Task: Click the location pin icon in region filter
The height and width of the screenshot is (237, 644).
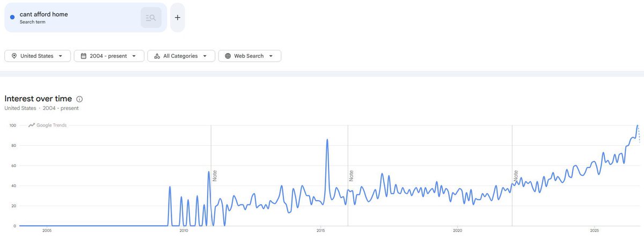Action: [13, 56]
